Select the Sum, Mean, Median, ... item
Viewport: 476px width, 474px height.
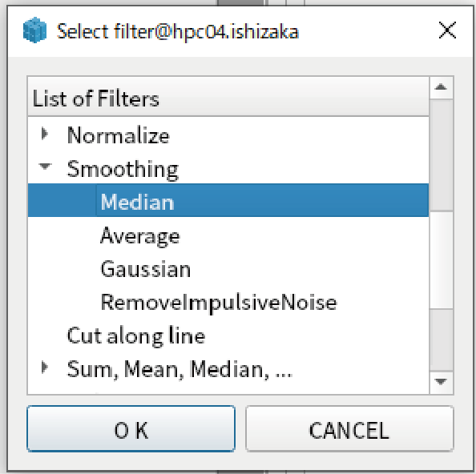(180, 369)
